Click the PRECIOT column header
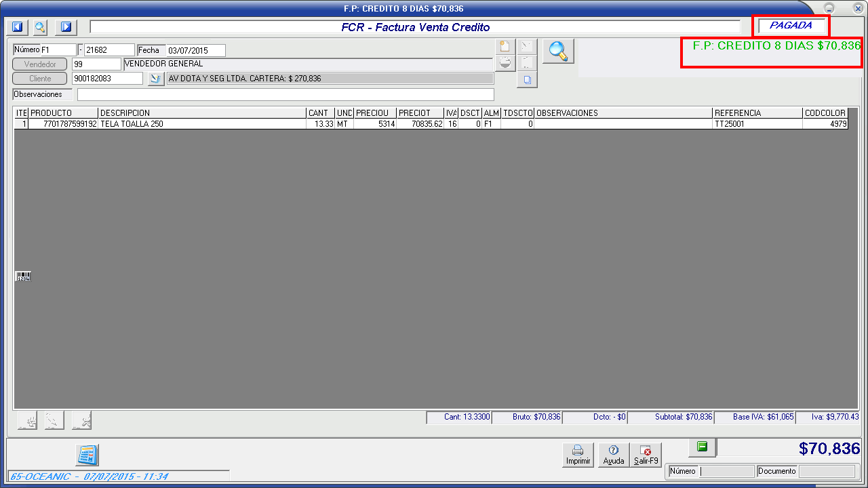Image resolution: width=868 pixels, height=488 pixels. click(x=419, y=113)
